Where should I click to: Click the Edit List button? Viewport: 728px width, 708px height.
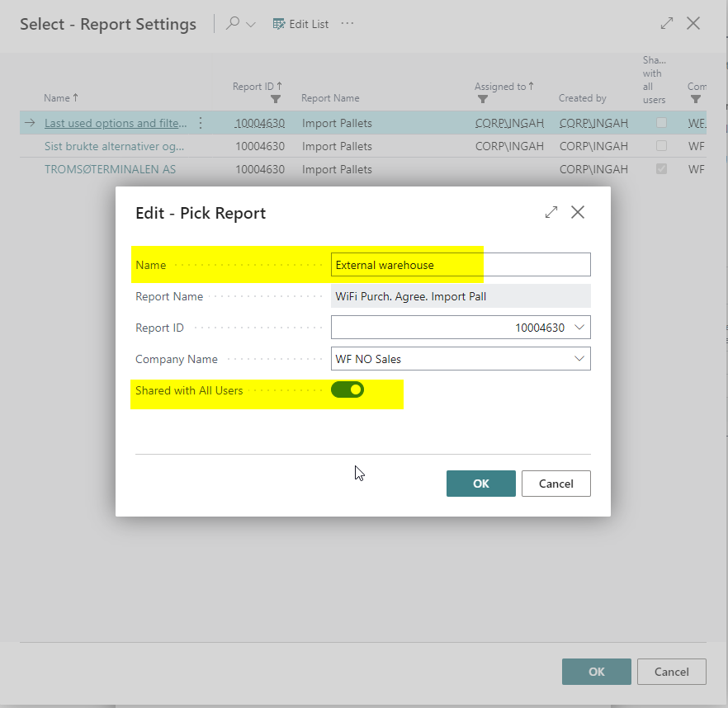[x=301, y=24]
